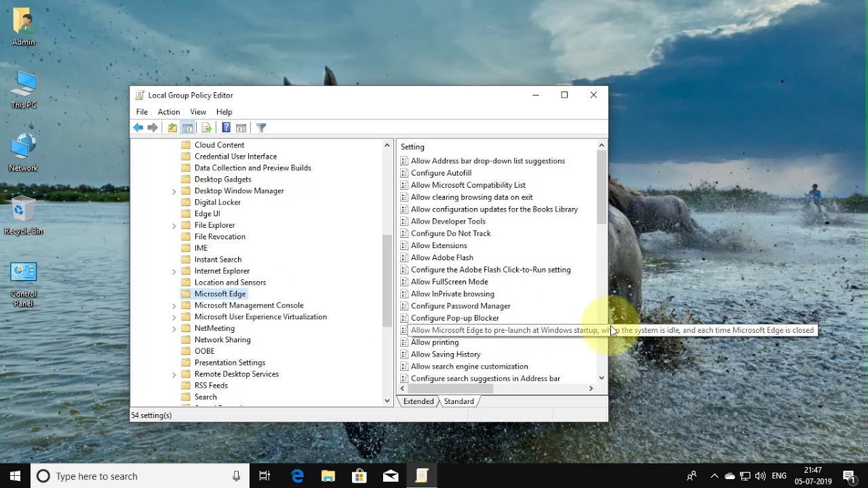Open the Help menu

click(224, 112)
